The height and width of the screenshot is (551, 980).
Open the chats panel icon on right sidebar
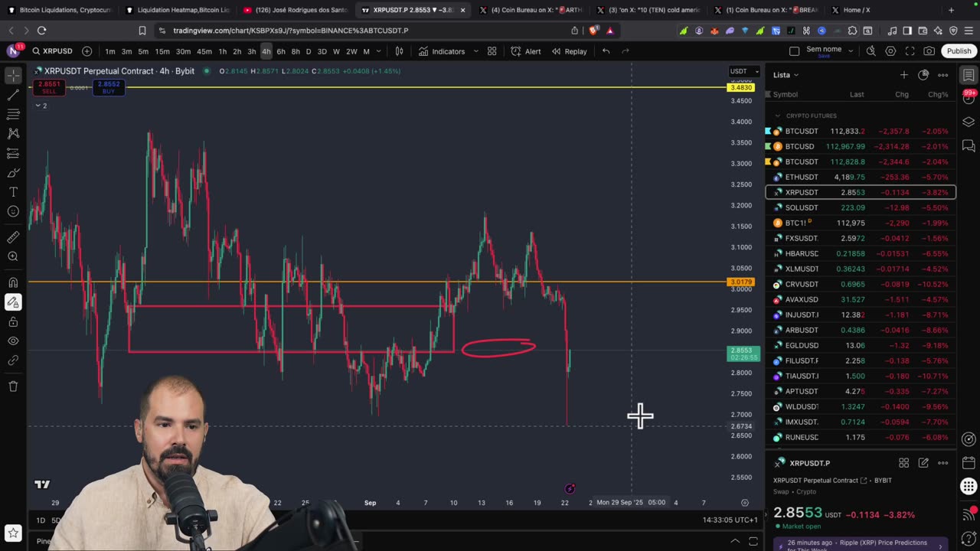pyautogui.click(x=969, y=145)
